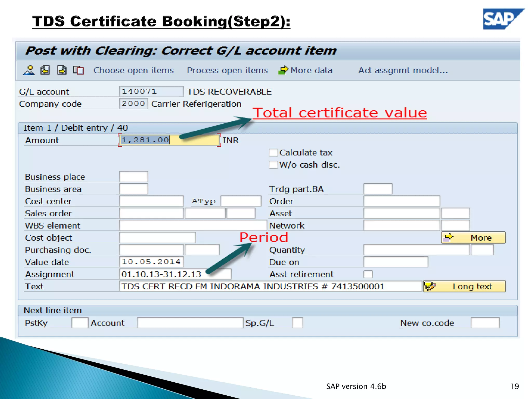This screenshot has height=399, width=532.
Task: Click the TDS RECOVERABLE account description
Action: [229, 92]
